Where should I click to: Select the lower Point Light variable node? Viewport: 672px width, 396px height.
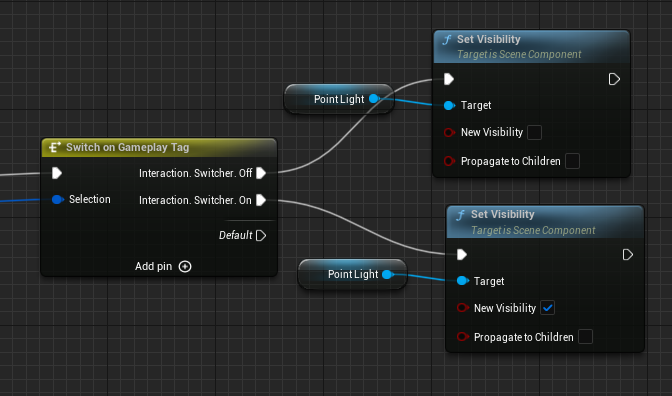pyautogui.click(x=352, y=274)
